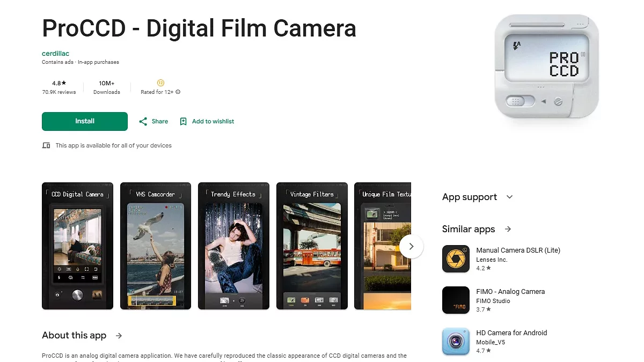644x362 pixels.
Task: Click Mobile_V5 developer name
Action: point(491,343)
